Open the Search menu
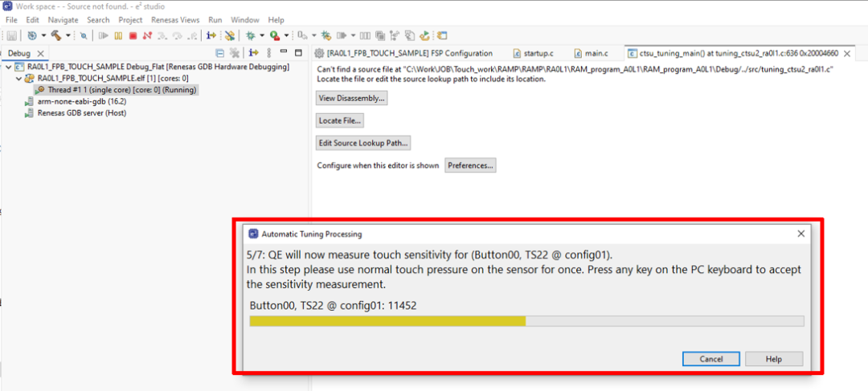Screen dimensions: 868x391 [x=99, y=19]
